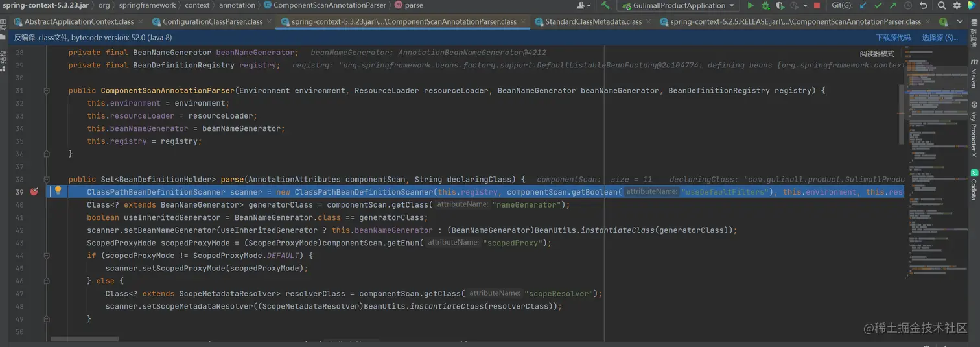The height and width of the screenshot is (347, 980).
Task: Click the "scopedProxy" string on line 43
Action: (x=513, y=243)
